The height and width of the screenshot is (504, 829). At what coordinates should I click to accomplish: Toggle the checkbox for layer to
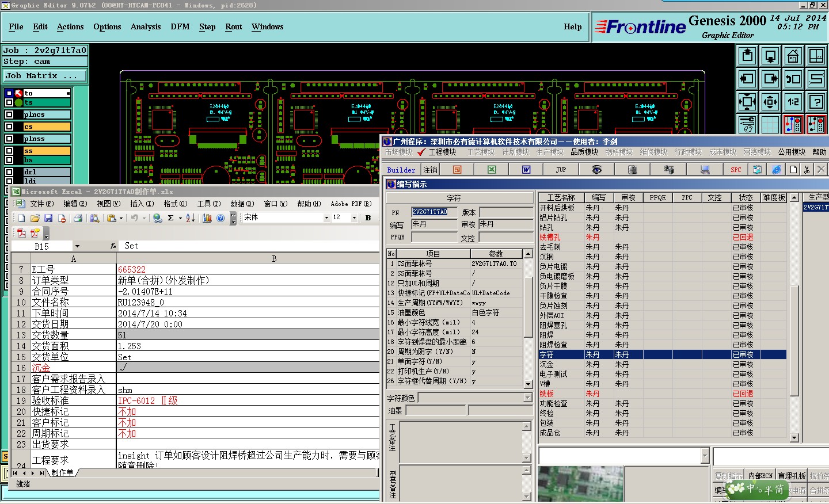(9, 93)
